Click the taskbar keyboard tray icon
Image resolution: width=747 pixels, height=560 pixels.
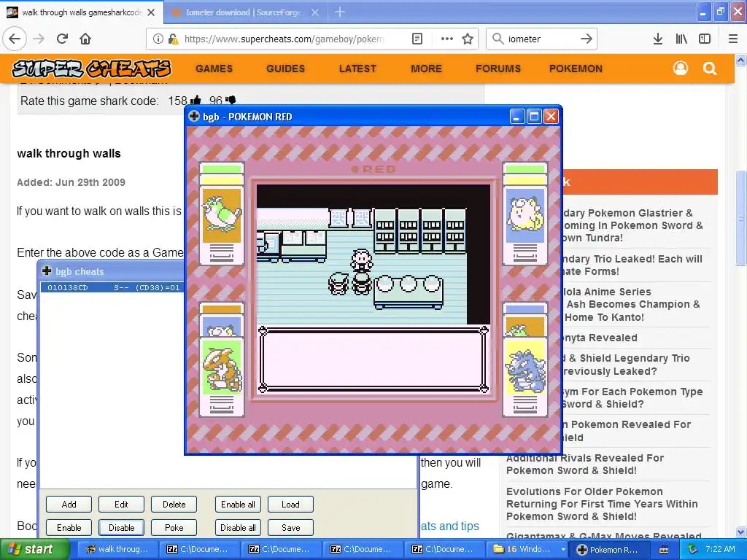(x=664, y=550)
